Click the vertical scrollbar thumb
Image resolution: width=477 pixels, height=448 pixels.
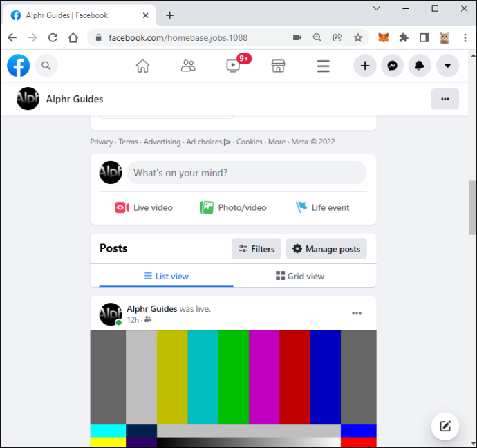(472, 207)
